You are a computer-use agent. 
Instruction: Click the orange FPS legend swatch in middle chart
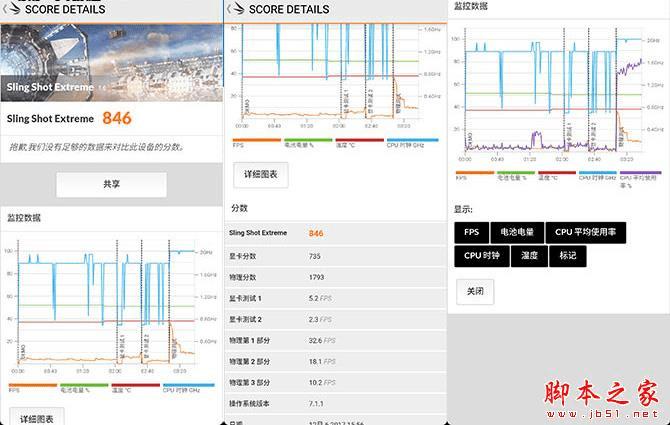pos(256,140)
